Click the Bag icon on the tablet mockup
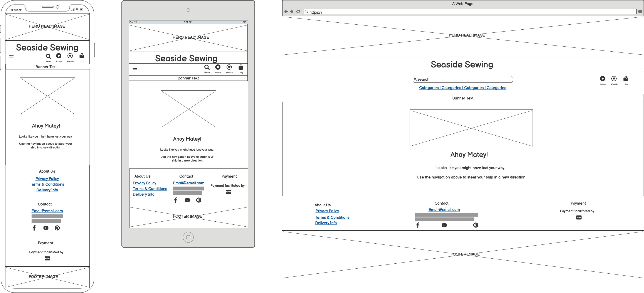 (x=241, y=67)
